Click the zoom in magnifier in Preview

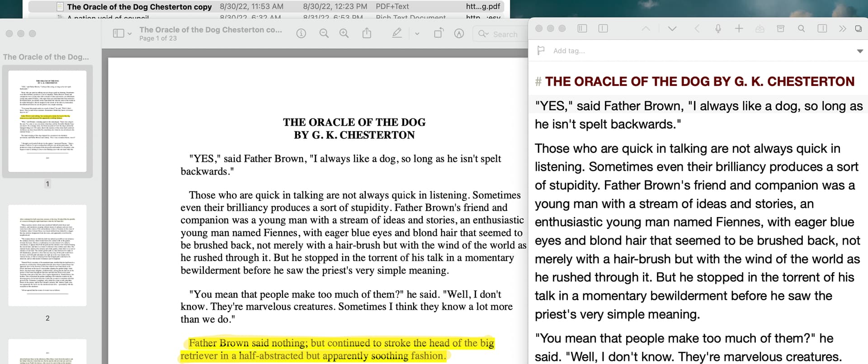pos(344,33)
